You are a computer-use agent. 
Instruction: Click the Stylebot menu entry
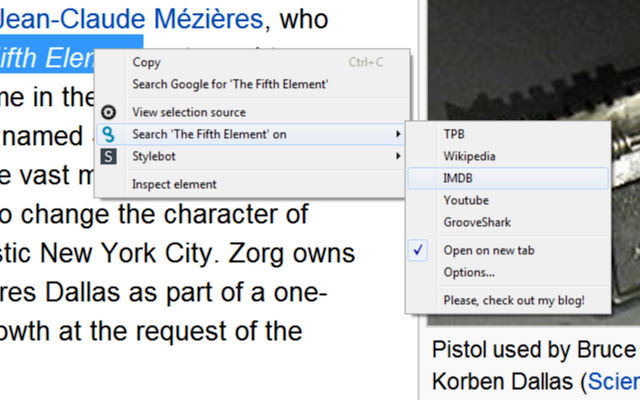[155, 156]
